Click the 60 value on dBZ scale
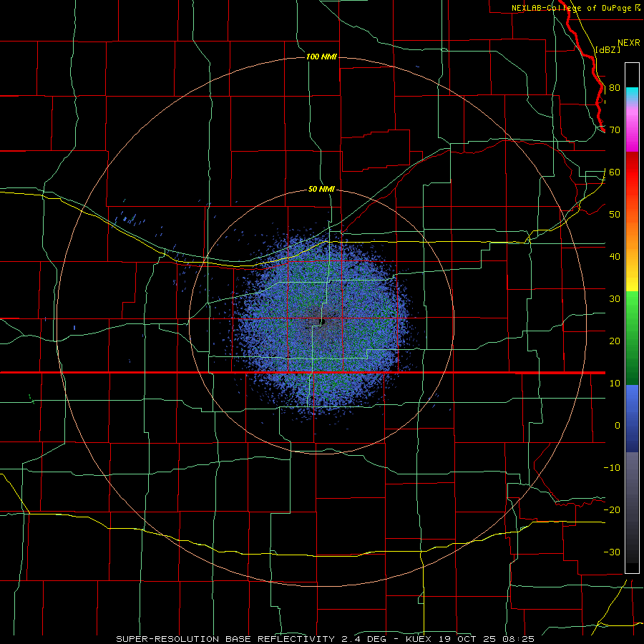 [x=615, y=172]
